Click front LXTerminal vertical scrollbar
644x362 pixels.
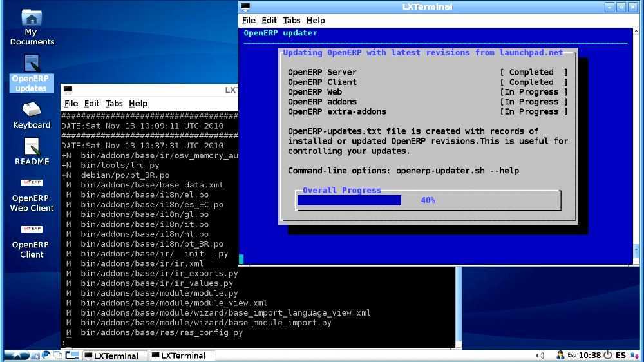[636, 146]
